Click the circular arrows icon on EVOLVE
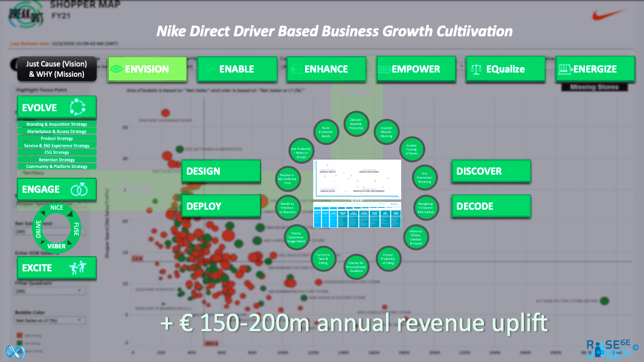This screenshot has height=362, width=644. click(x=77, y=107)
